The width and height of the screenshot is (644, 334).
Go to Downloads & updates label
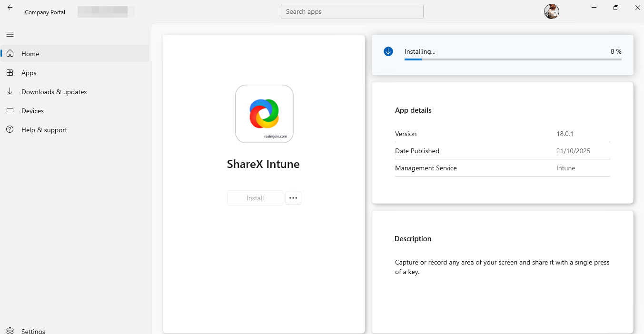pos(54,92)
